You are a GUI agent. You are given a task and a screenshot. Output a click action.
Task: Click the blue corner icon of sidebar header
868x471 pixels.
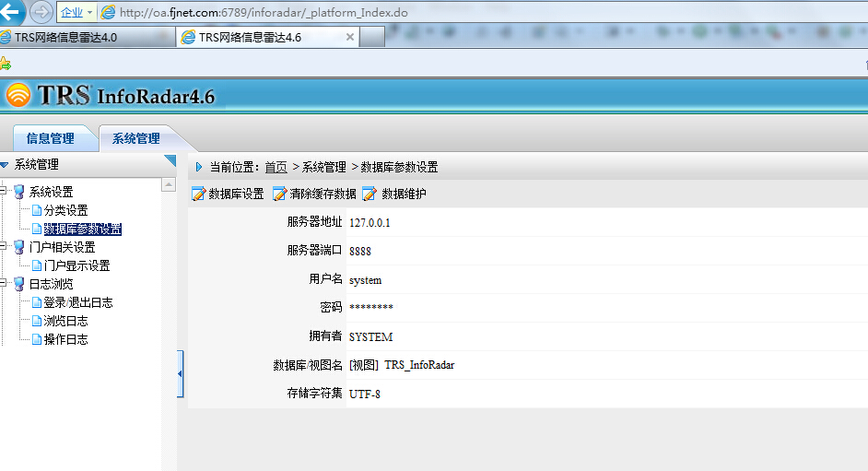pyautogui.click(x=170, y=160)
